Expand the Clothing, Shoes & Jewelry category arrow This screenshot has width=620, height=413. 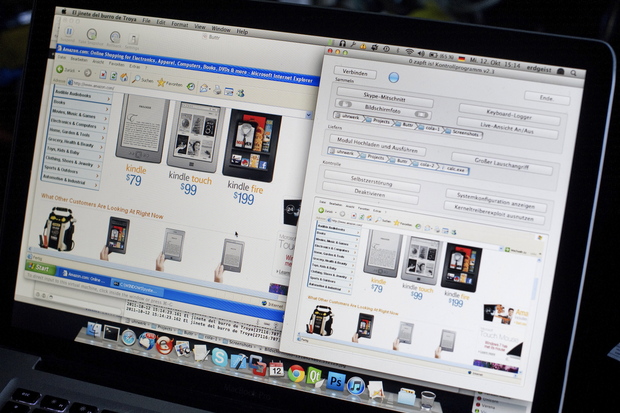(x=98, y=166)
